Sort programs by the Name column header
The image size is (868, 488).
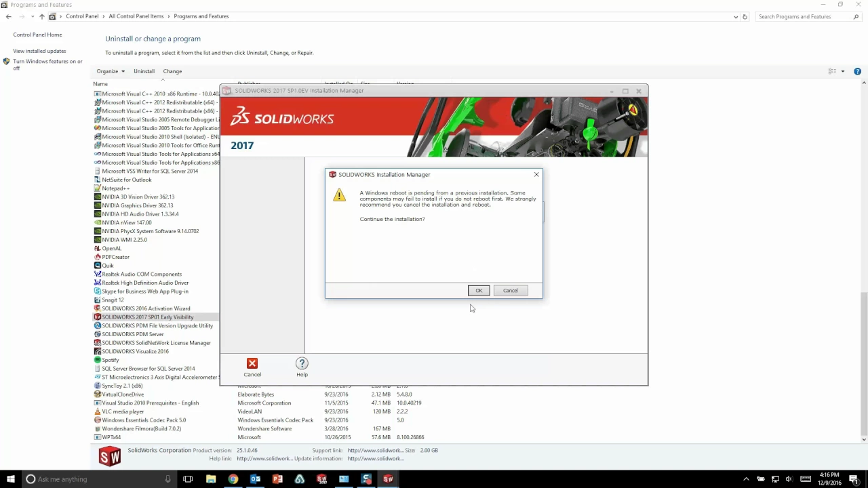click(x=100, y=84)
